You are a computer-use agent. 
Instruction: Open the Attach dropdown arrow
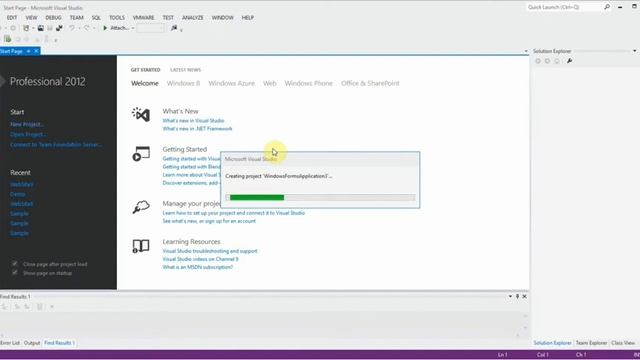[133, 28]
